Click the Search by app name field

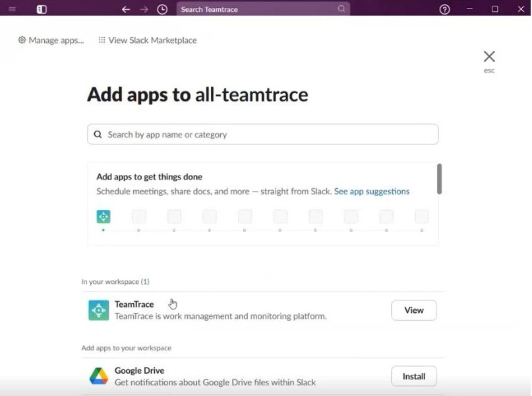[263, 134]
